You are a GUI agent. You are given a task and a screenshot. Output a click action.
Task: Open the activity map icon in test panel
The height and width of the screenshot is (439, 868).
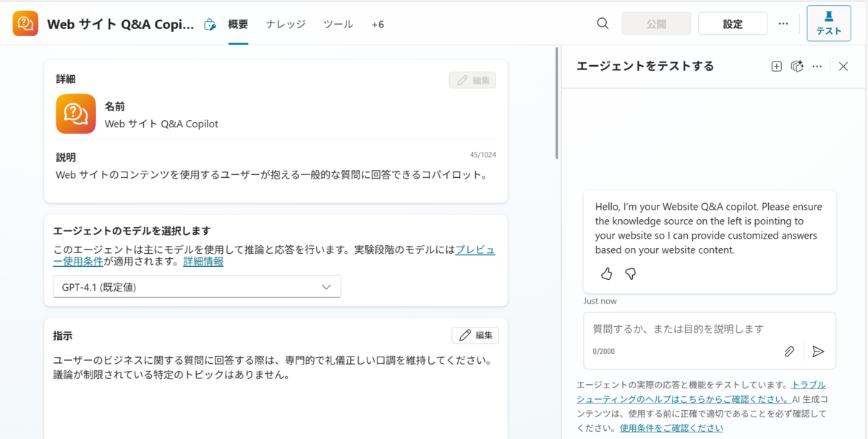(x=797, y=66)
